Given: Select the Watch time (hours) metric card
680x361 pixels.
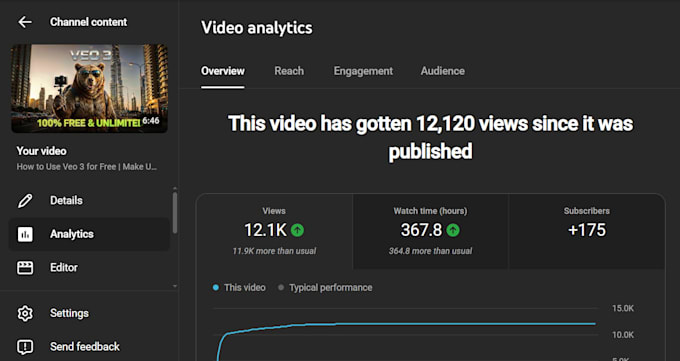Looking at the screenshot, I should (430, 232).
